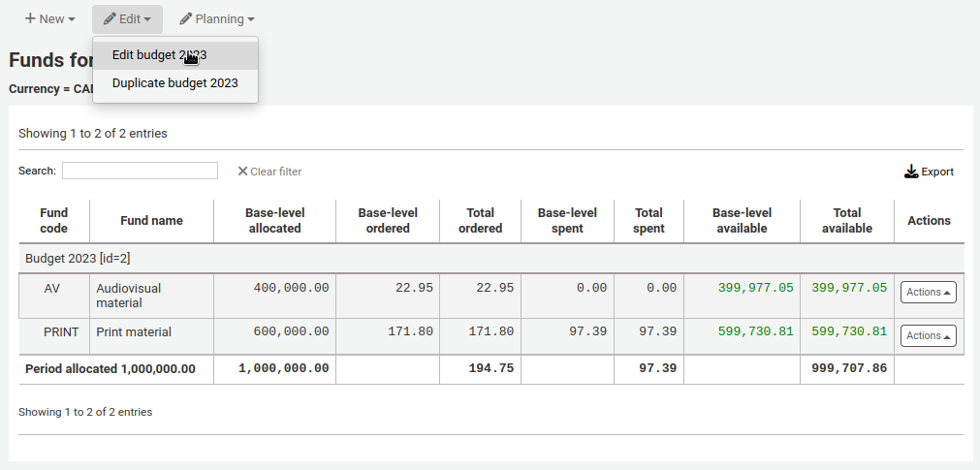This screenshot has width=980, height=470.
Task: Click the Clear filter link
Action: pyautogui.click(x=275, y=172)
